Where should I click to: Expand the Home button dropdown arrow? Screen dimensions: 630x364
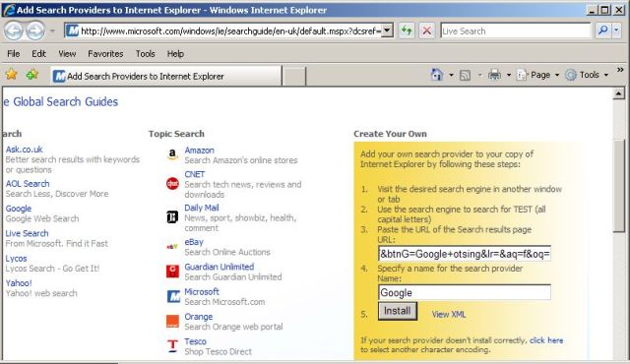click(451, 75)
